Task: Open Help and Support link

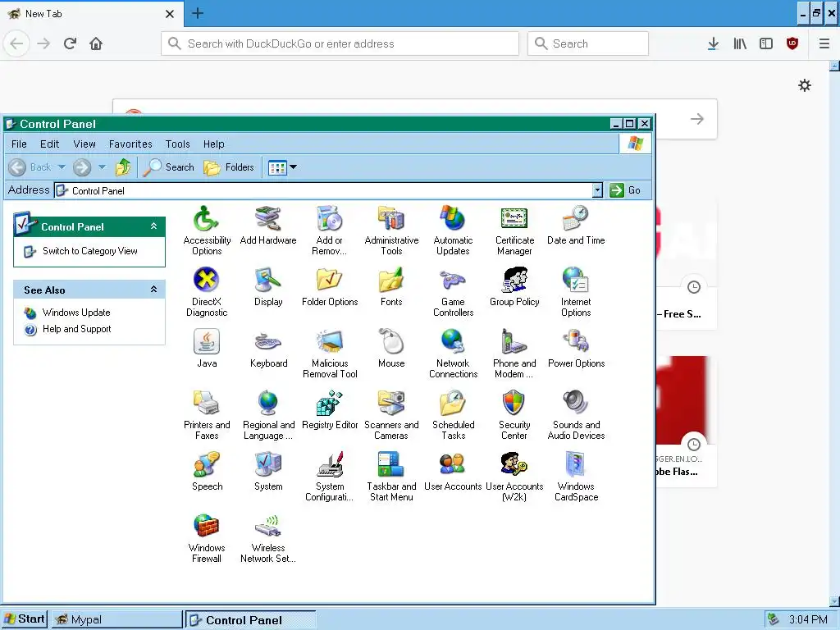Action: pos(76,329)
